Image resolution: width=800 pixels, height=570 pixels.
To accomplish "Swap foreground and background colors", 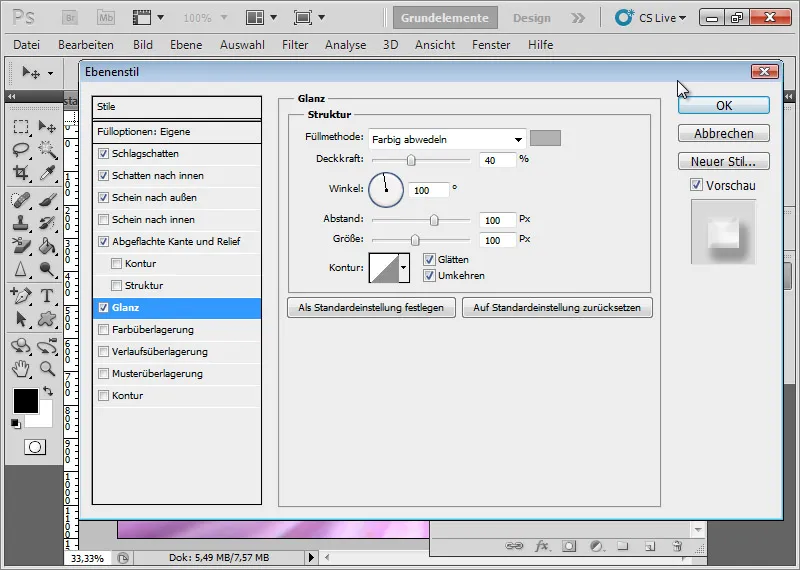I will 48,391.
